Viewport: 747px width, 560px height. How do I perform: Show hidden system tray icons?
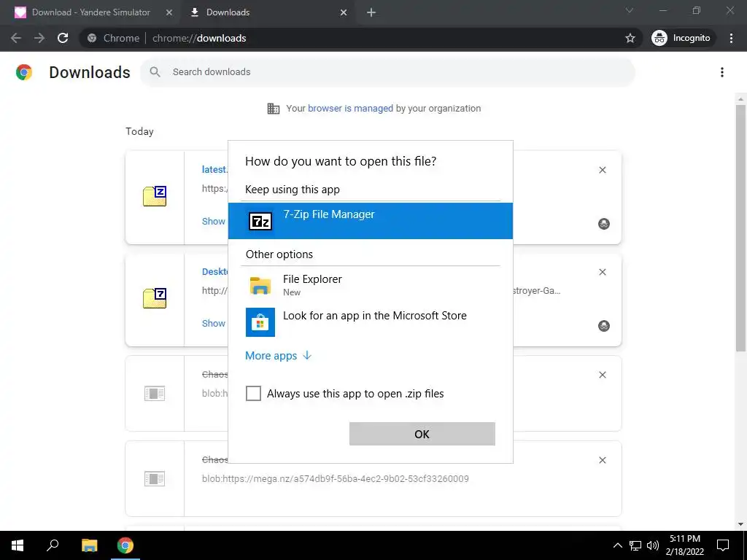pos(617,545)
